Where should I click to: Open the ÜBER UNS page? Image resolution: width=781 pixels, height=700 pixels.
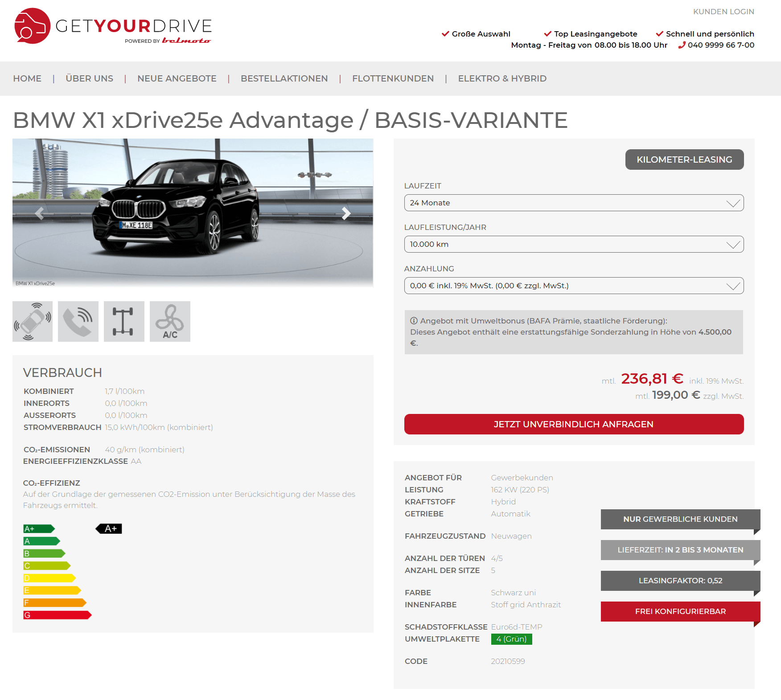click(89, 78)
